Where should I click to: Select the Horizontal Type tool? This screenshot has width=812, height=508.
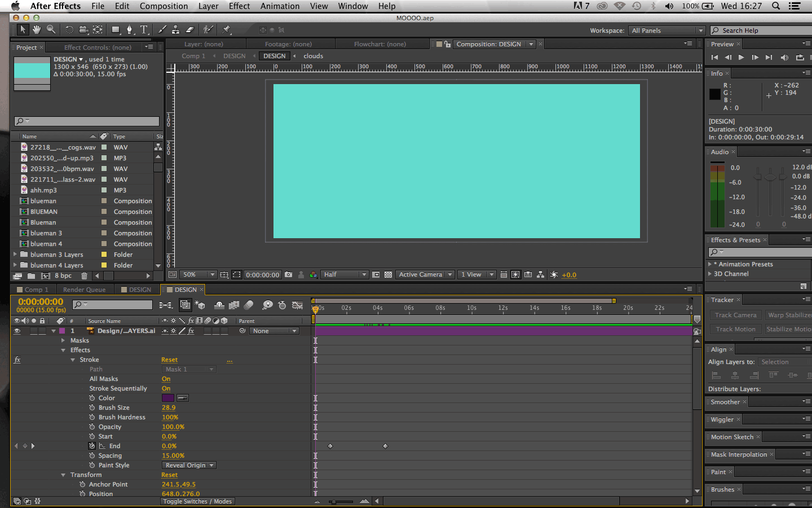pos(144,29)
